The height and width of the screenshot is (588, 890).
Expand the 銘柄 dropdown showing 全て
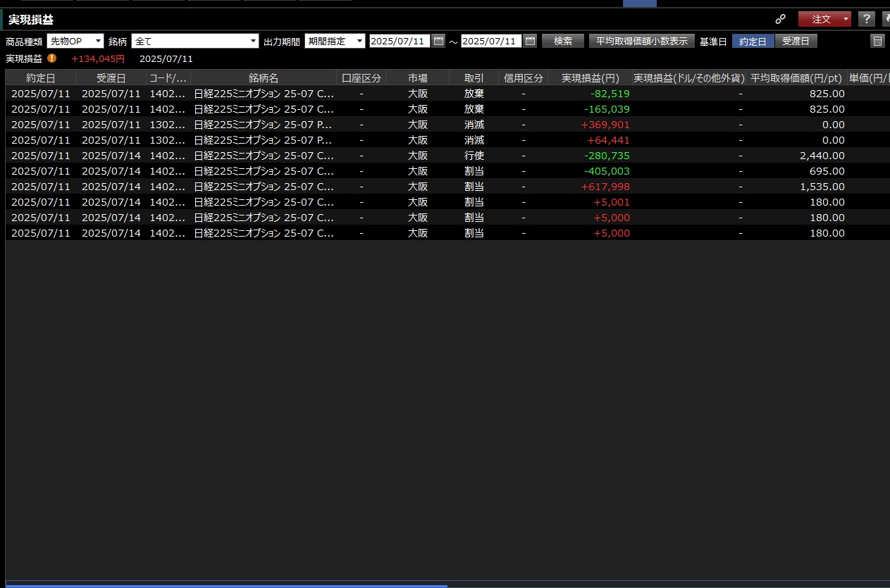coord(195,41)
